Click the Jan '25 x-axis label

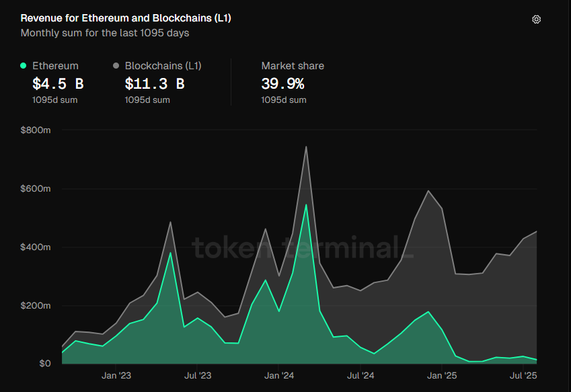coord(442,376)
